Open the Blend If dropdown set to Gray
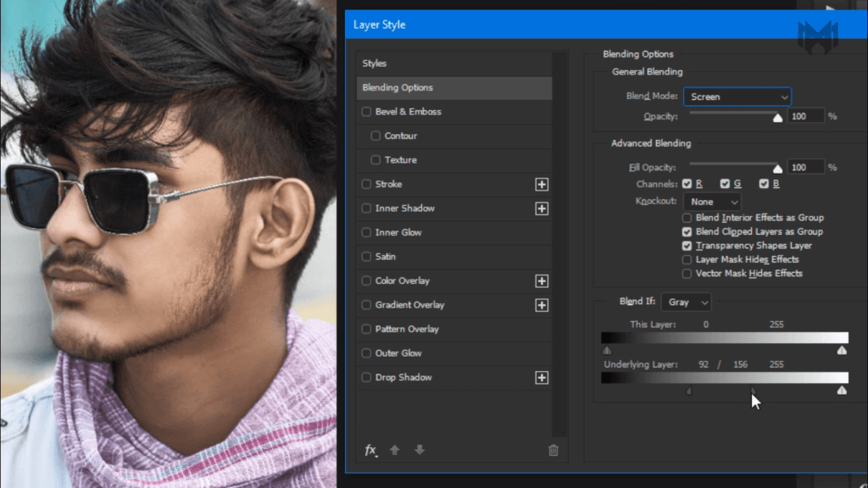 [686, 302]
